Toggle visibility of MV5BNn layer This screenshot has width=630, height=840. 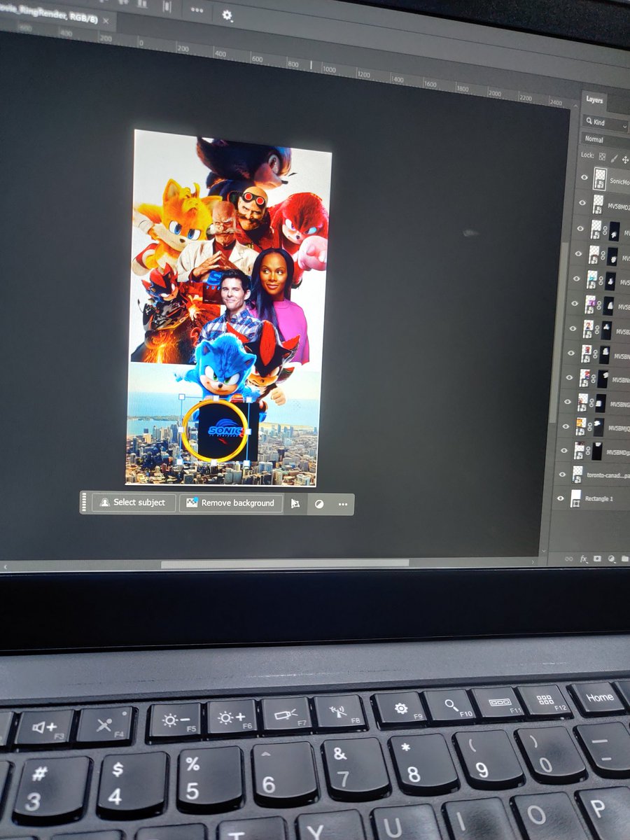[570, 377]
